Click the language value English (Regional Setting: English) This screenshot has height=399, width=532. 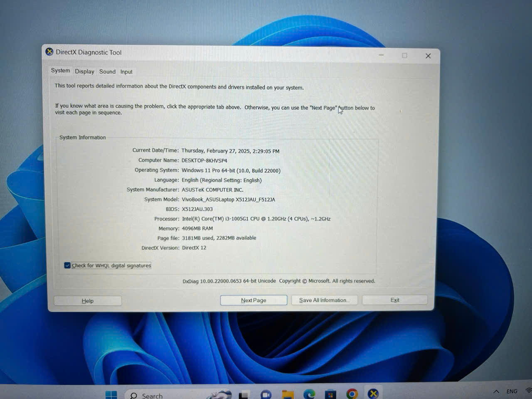[222, 180]
